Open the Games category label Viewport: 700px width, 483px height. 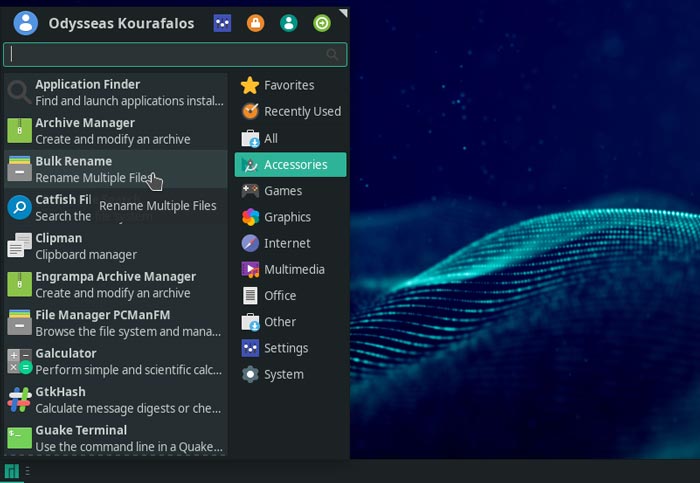(283, 191)
